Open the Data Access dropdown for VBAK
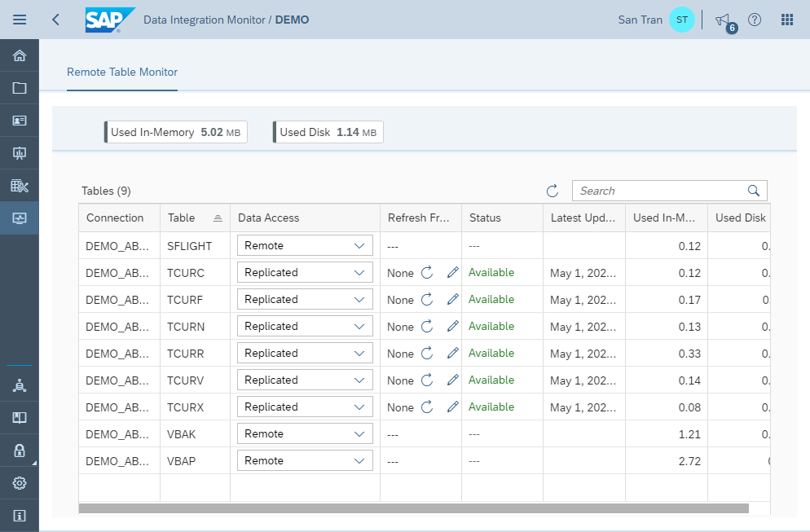810x532 pixels. 304,433
